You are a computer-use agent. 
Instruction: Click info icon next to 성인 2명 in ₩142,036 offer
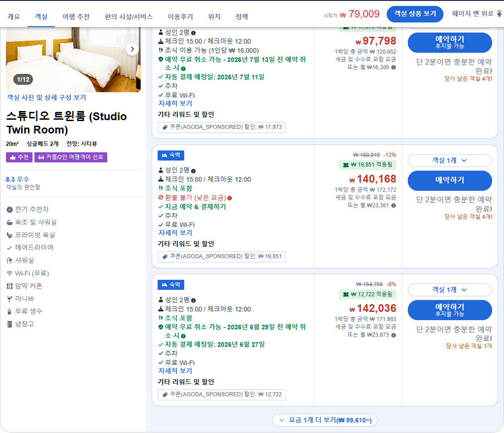(193, 301)
